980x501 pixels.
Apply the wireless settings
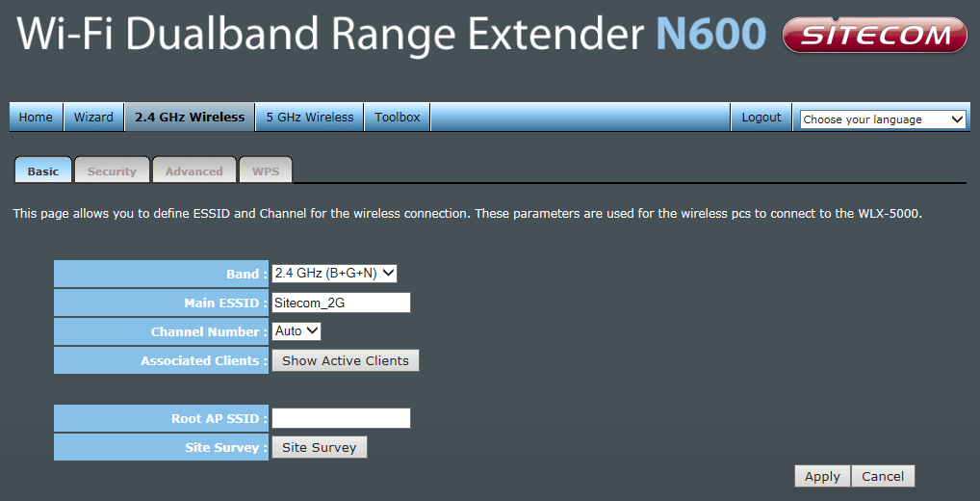(822, 476)
